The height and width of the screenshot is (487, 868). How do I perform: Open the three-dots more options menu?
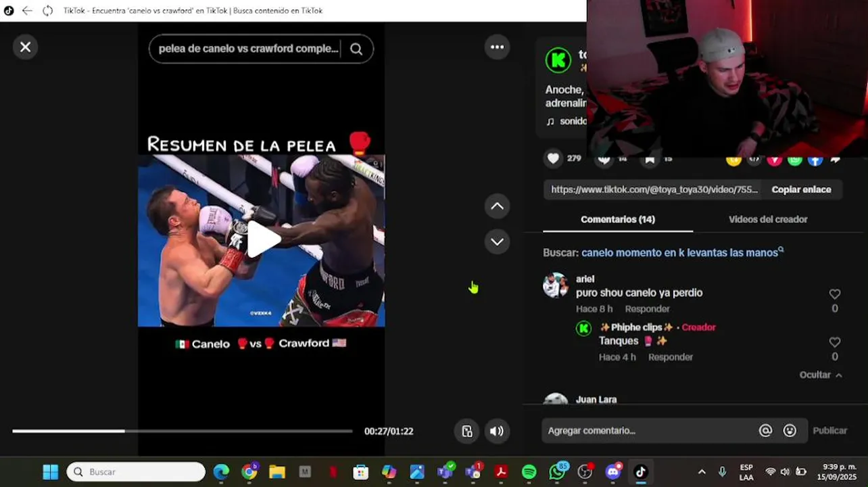click(497, 47)
